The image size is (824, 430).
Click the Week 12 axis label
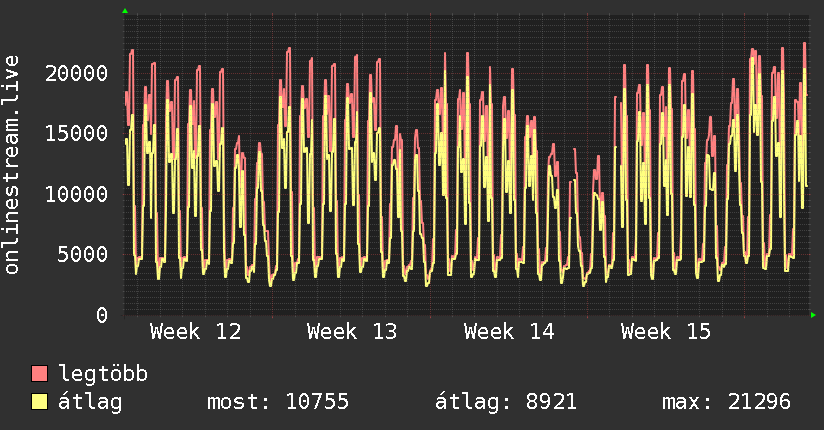195,332
